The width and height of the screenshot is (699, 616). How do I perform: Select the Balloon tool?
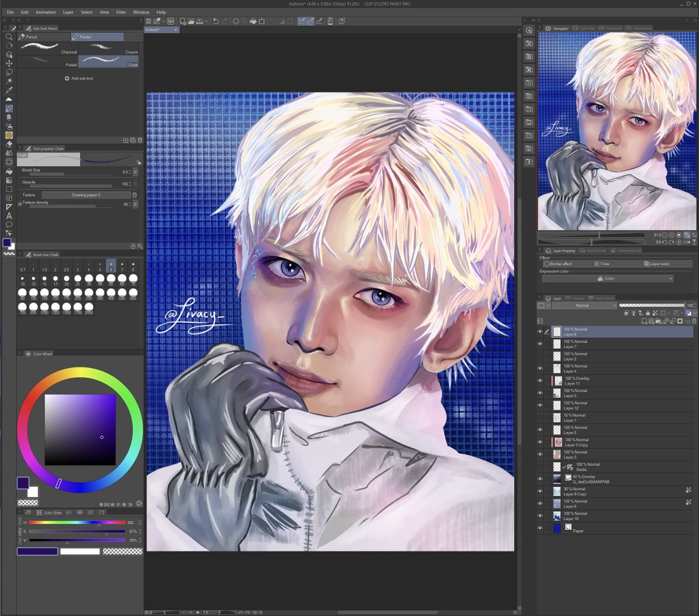(x=9, y=224)
